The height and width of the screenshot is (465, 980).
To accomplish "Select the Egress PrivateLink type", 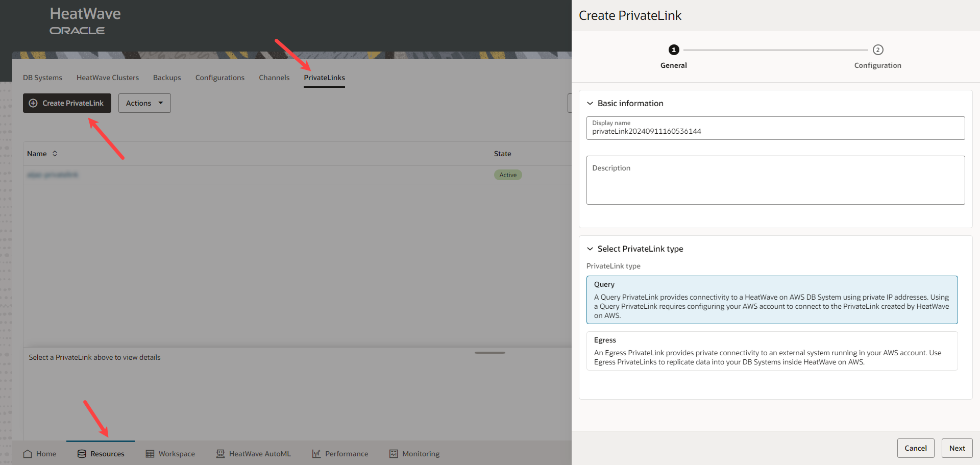I will (772, 351).
